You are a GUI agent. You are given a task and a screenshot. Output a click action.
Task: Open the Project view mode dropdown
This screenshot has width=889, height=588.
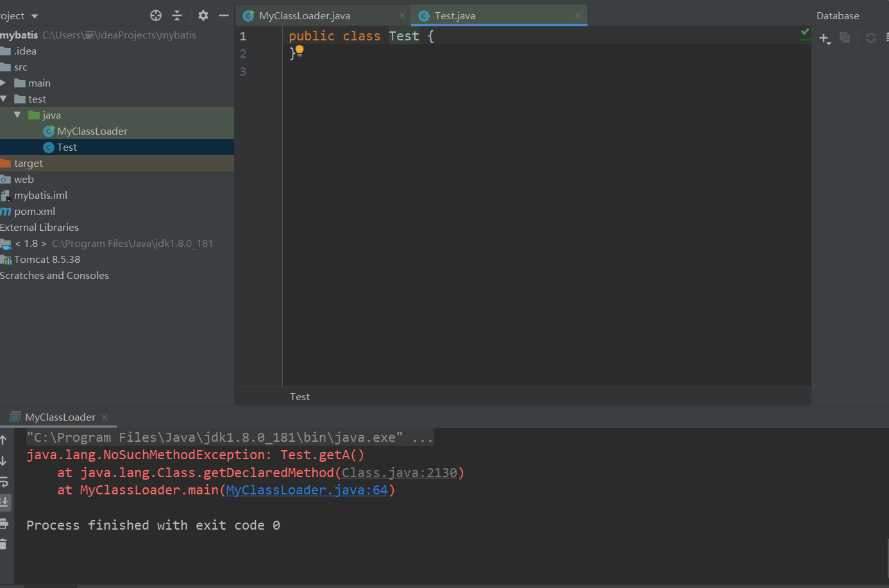(35, 16)
